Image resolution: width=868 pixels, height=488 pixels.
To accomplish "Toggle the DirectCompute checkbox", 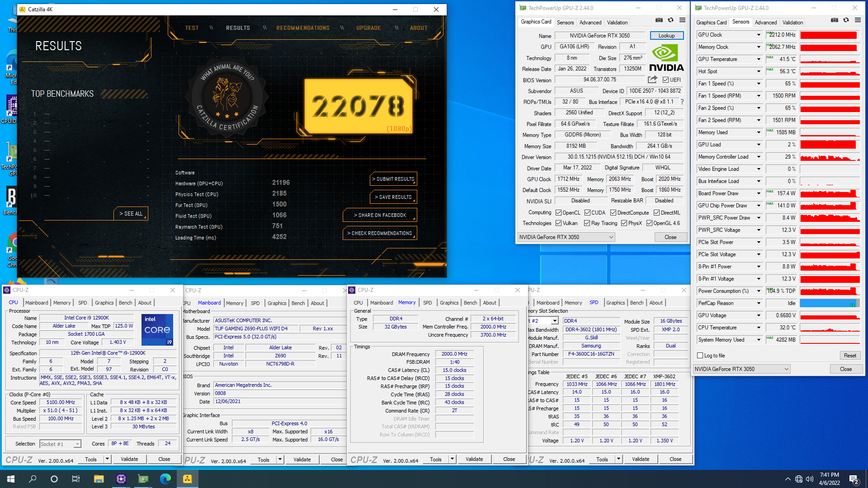I will 613,213.
